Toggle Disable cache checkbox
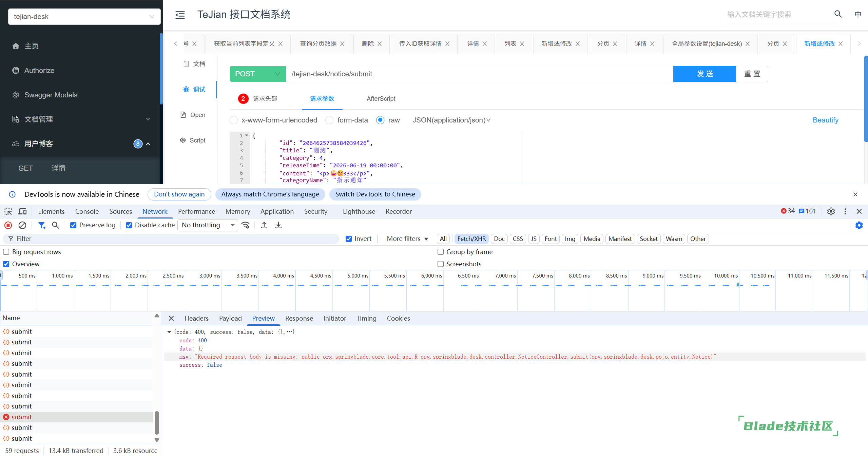 pos(129,225)
